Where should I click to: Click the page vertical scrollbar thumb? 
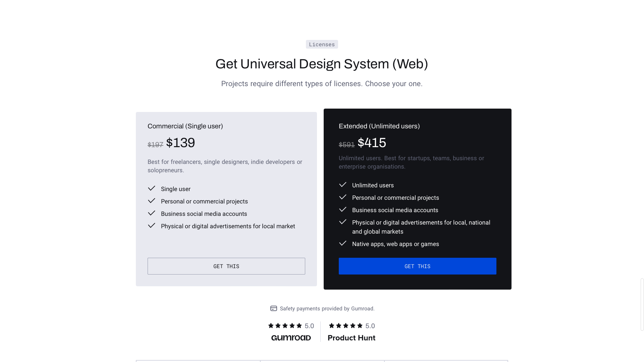click(x=642, y=304)
